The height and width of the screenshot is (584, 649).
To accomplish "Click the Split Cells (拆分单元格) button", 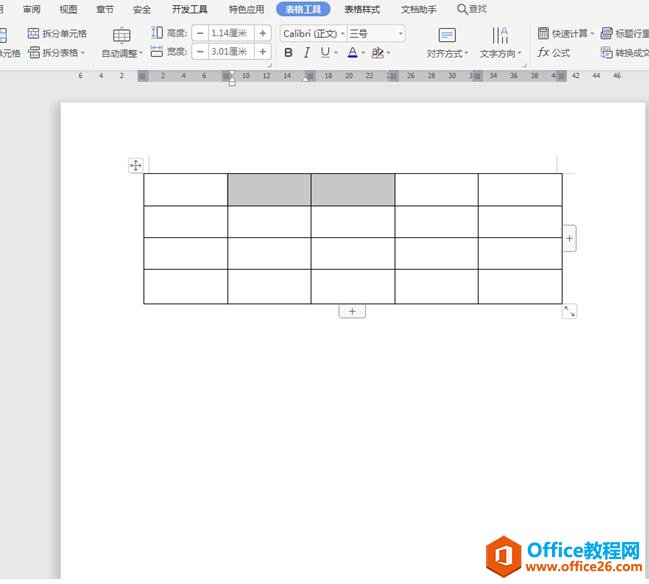I will coord(57,34).
